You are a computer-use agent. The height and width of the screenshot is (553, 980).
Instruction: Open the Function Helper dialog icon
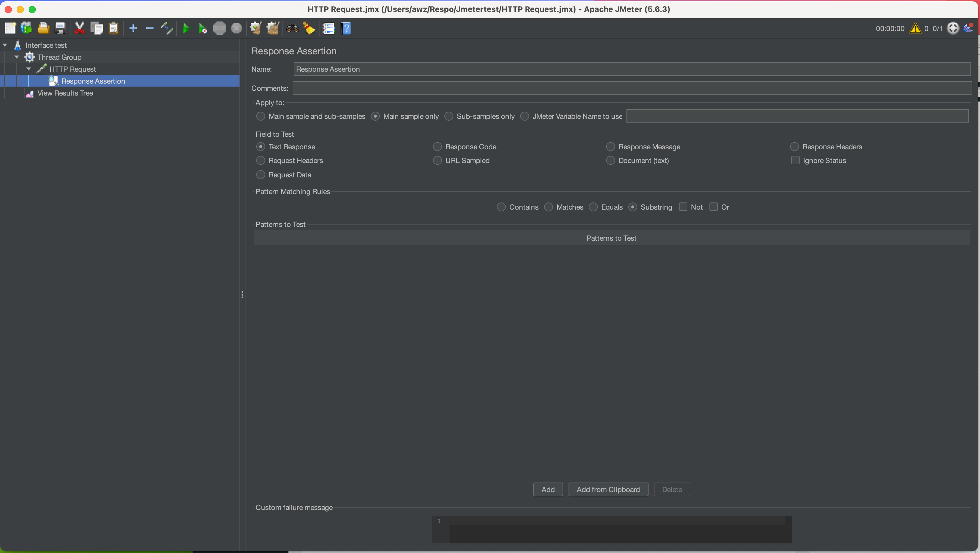[x=328, y=28]
